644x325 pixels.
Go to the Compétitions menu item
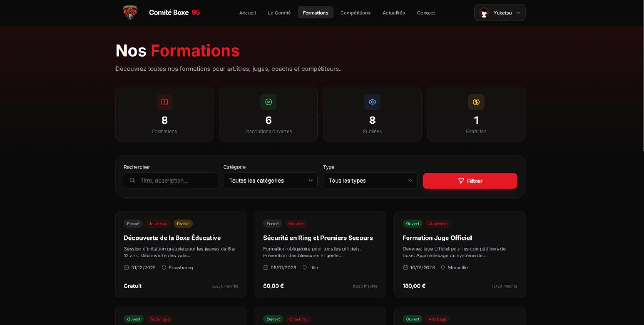[355, 13]
